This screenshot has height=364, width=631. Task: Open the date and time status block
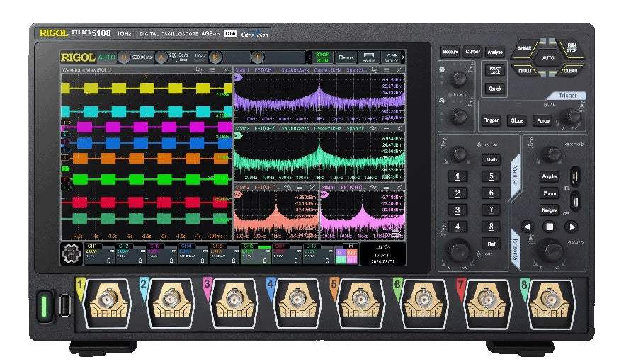point(382,255)
